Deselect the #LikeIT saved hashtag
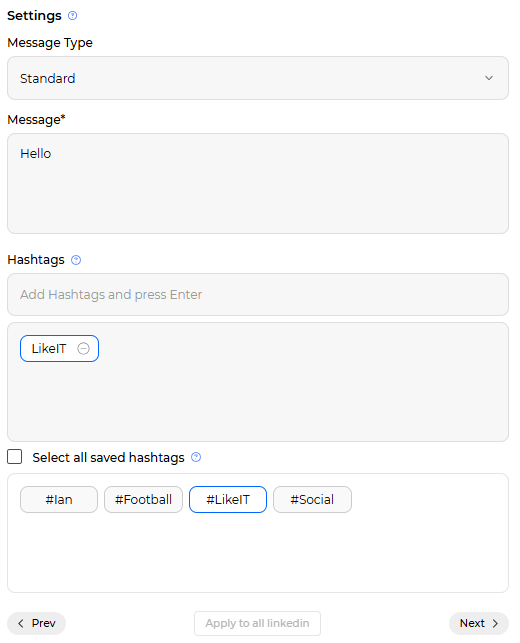Viewport: 520px width, 643px height. coord(228,499)
